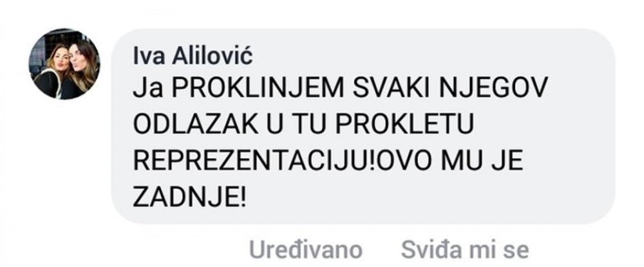The height and width of the screenshot is (267, 644).
Task: Open Iva Alilović's profile name link
Action: [193, 55]
